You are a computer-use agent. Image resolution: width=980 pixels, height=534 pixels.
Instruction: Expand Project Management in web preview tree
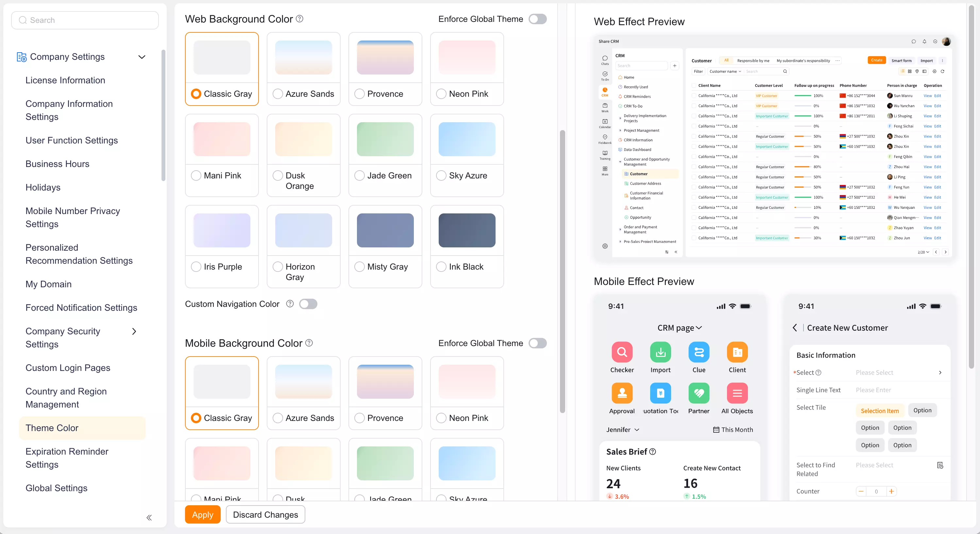click(620, 130)
